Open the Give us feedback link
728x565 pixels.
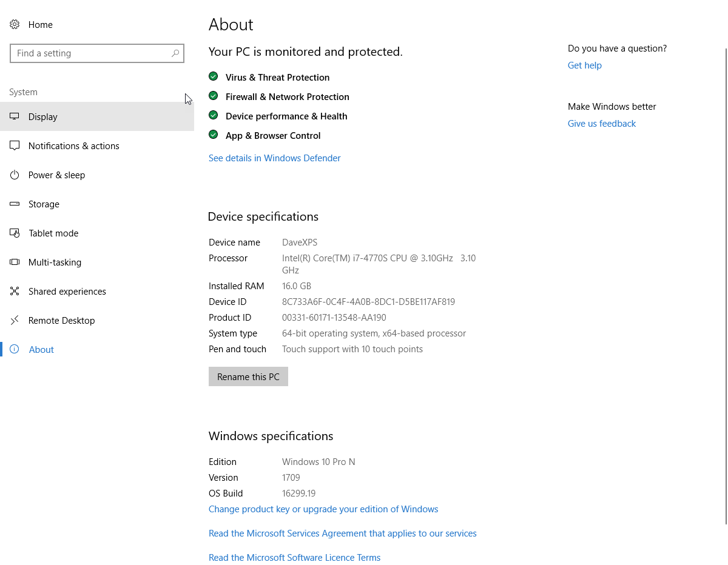tap(601, 123)
